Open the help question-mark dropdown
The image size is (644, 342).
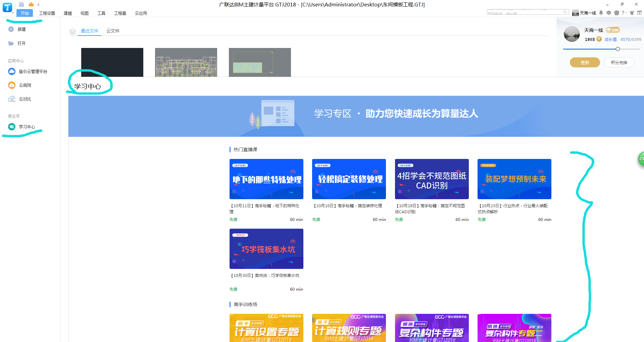coord(624,13)
